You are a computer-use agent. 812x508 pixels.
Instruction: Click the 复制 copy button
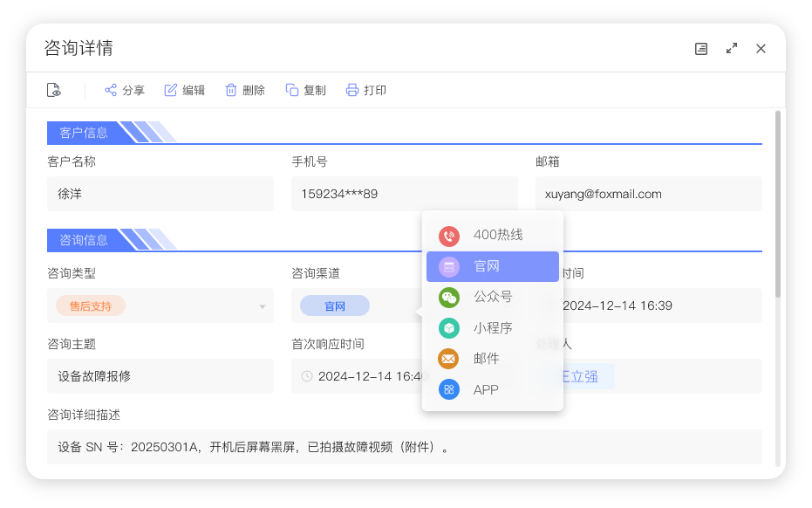(x=305, y=90)
